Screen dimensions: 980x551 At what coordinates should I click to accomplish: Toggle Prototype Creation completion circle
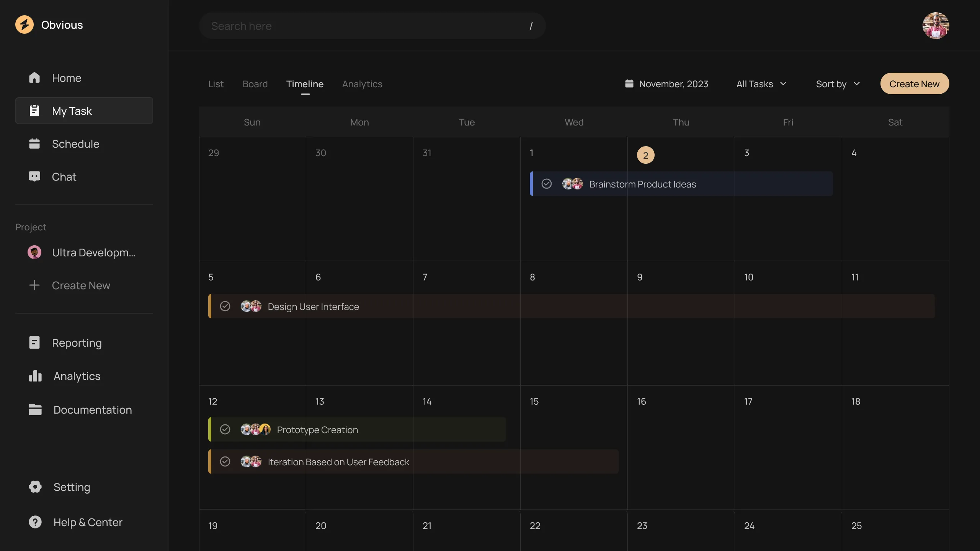[x=225, y=430]
